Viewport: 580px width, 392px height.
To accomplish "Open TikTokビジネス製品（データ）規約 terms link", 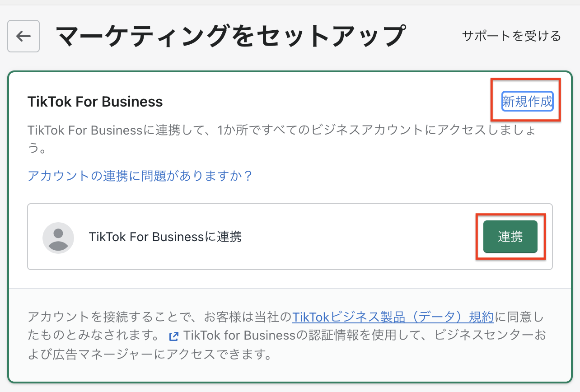I will pos(393,317).
